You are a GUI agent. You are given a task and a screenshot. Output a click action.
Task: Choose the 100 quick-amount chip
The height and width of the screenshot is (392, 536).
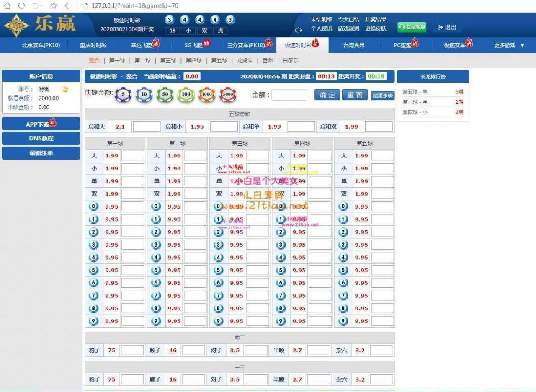[x=186, y=95]
